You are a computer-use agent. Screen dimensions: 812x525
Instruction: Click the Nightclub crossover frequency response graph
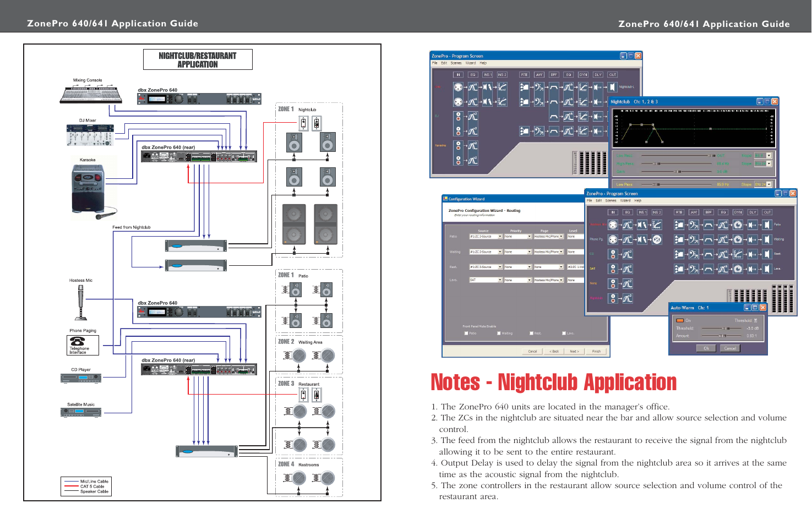(x=694, y=128)
